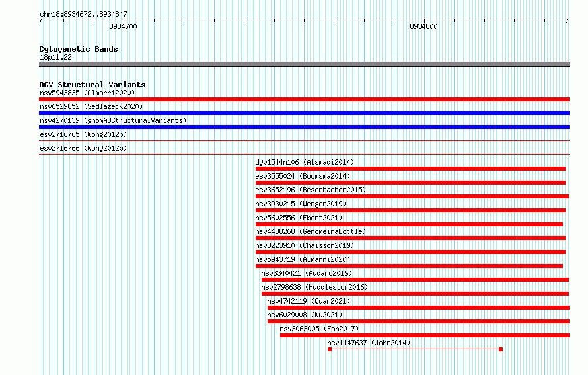Screen dimensions: 588x375
Task: Click the nsv5943835 (Almarri2020) label
Action: [87, 93]
